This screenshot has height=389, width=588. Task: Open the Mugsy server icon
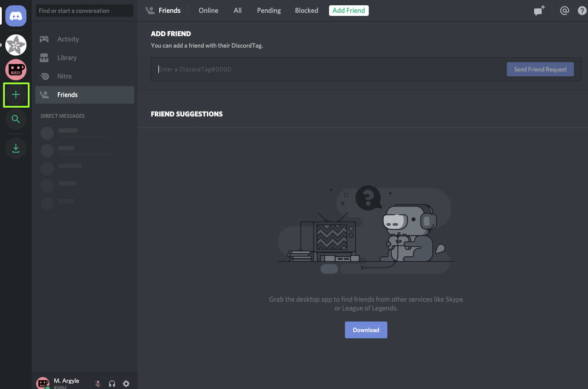point(16,70)
